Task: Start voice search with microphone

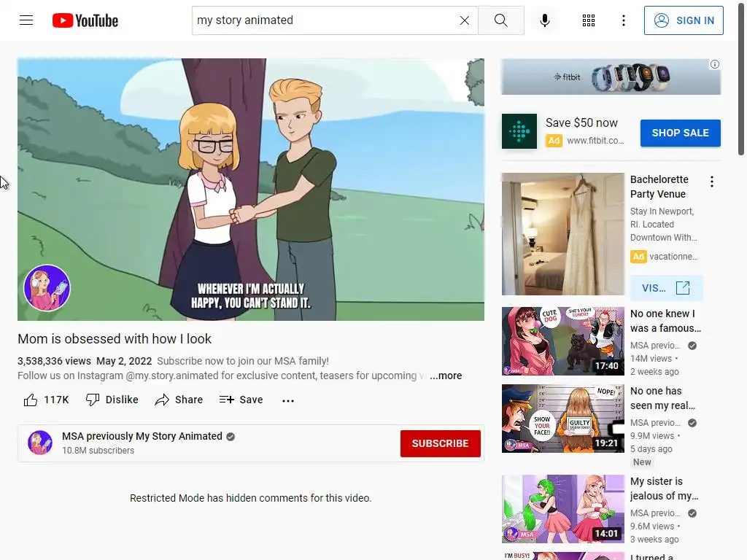Action: tap(545, 20)
